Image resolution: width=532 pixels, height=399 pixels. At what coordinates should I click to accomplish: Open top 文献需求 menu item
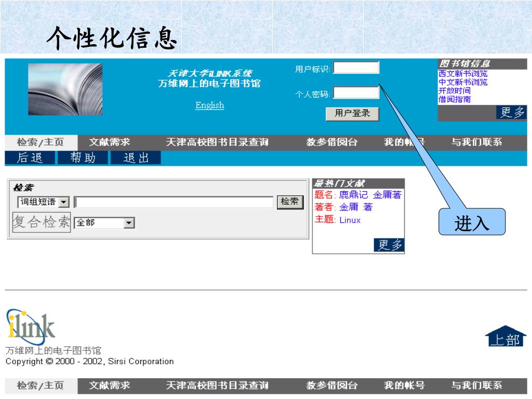110,142
